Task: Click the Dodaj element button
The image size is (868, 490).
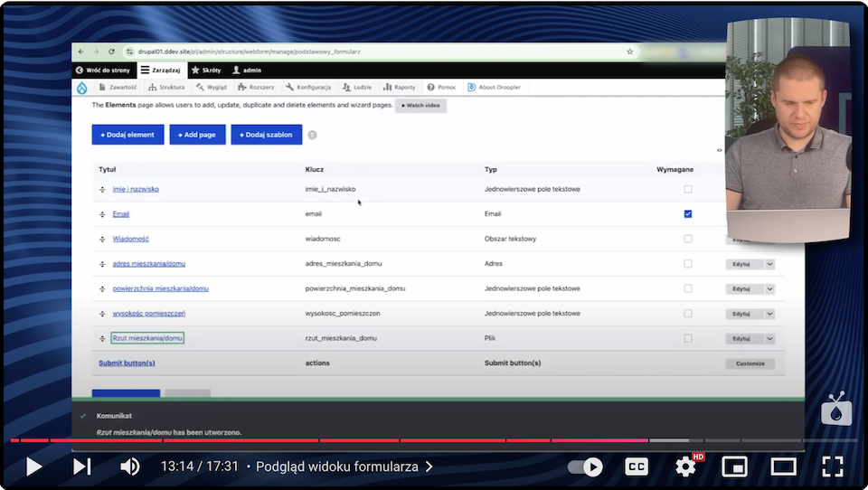Action: click(x=127, y=135)
